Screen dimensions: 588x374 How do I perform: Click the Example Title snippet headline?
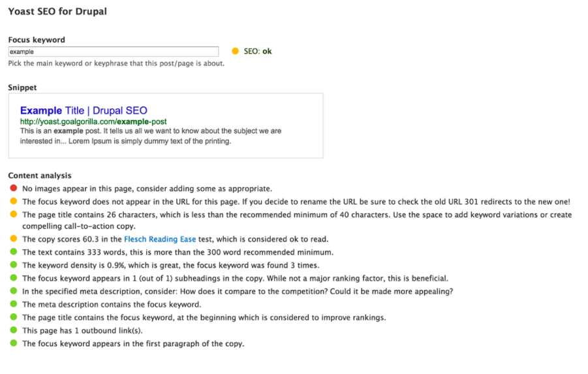84,110
